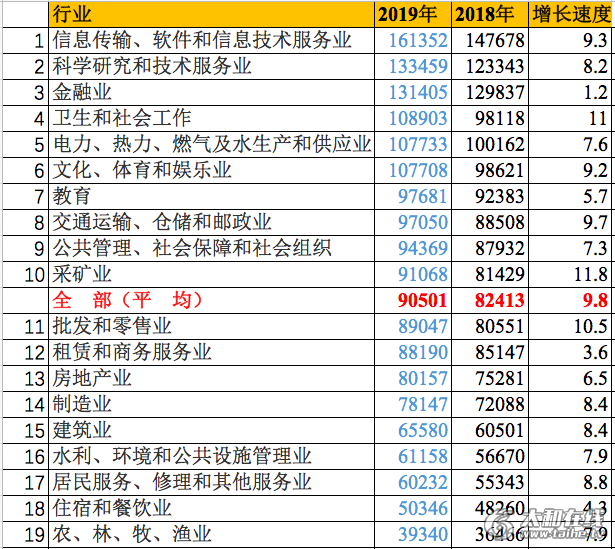Select the 2018年 column header
The width and height of the screenshot is (615, 549).
click(x=490, y=15)
